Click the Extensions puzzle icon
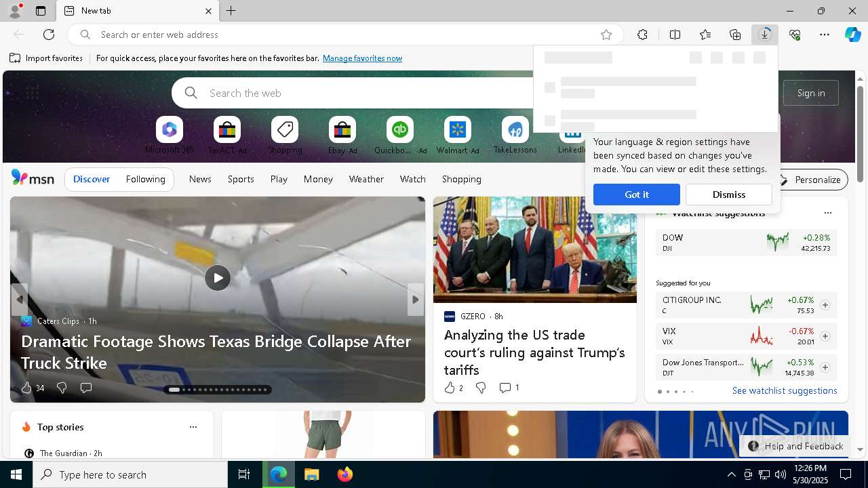Screen dimensions: 868x488 (x=642, y=35)
